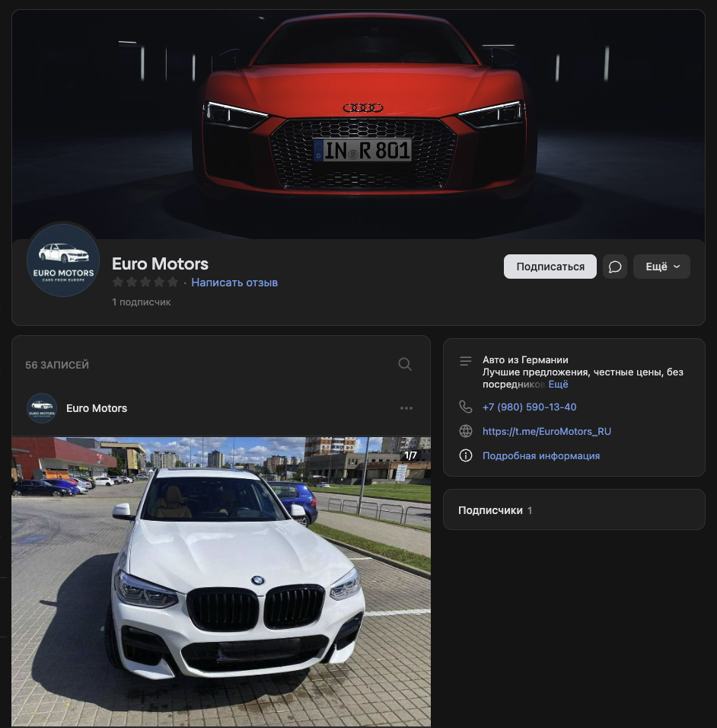Click the globe website icon
The height and width of the screenshot is (728, 717).
click(x=466, y=431)
